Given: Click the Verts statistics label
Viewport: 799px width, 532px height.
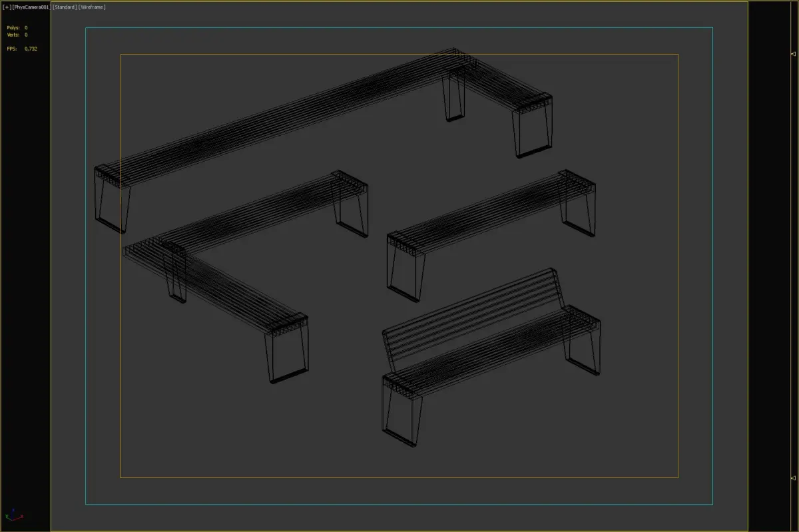Looking at the screenshot, I should 13,35.
